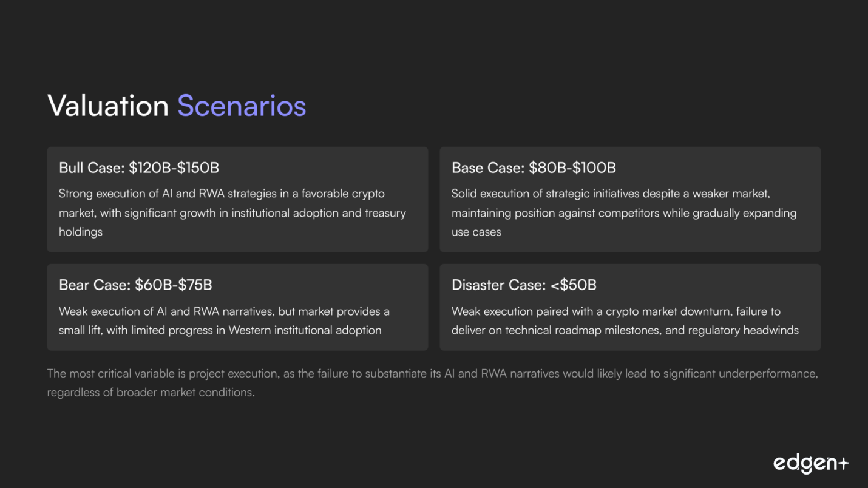Image resolution: width=868 pixels, height=488 pixels.
Task: Select the <$50B valuation figure
Action: point(574,285)
